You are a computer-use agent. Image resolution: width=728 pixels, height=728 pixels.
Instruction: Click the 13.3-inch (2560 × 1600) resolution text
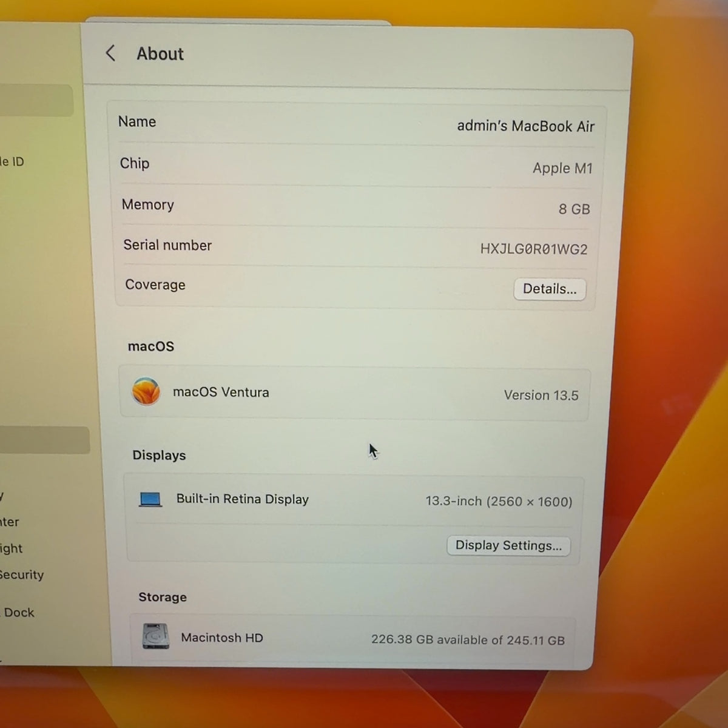499,501
